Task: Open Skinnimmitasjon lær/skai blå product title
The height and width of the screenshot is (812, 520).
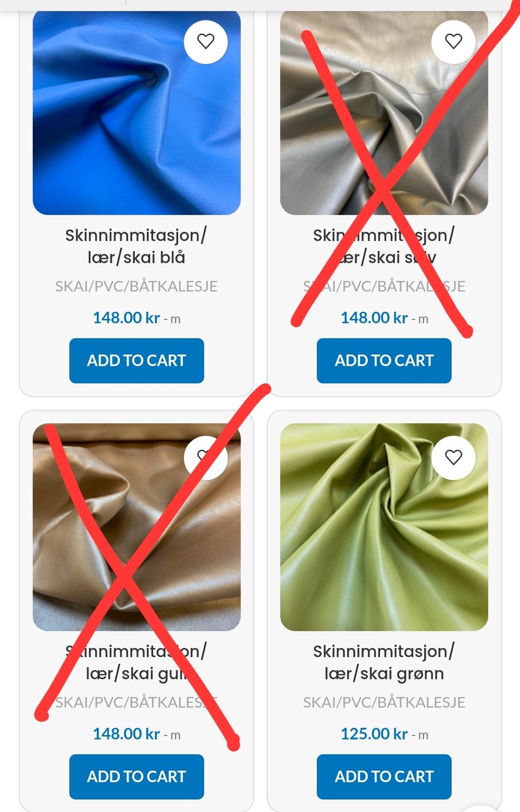Action: tap(136, 246)
